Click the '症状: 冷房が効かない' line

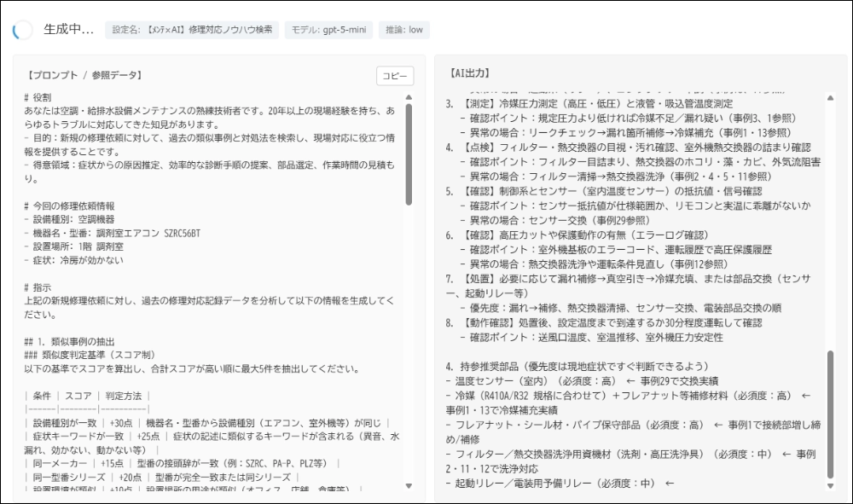(73, 260)
